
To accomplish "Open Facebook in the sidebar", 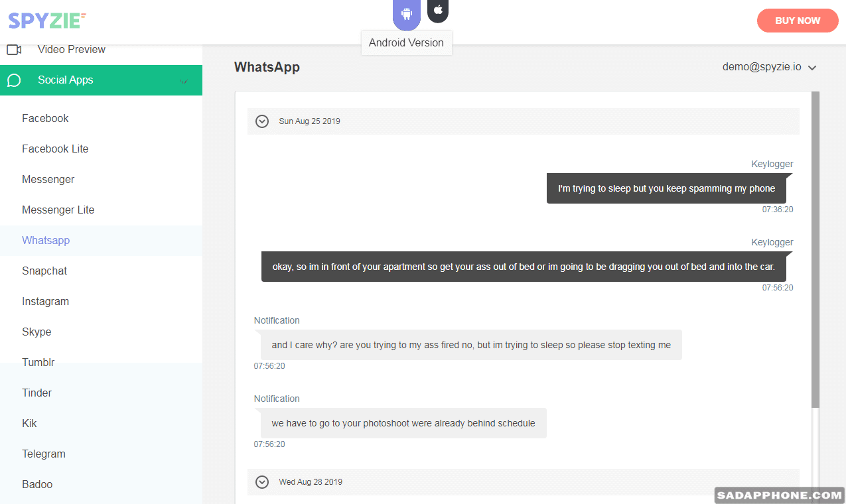I will 45,119.
